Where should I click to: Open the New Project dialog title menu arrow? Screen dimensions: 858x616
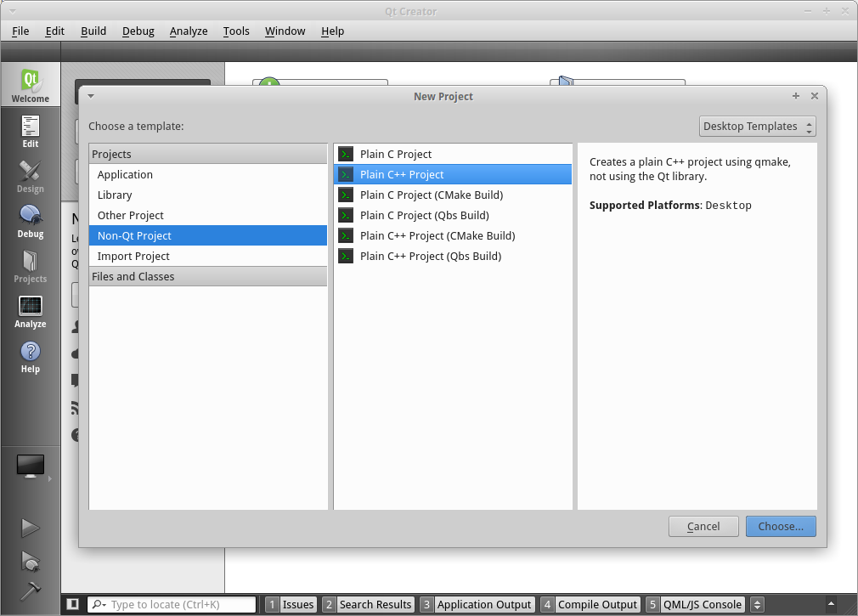tap(91, 96)
